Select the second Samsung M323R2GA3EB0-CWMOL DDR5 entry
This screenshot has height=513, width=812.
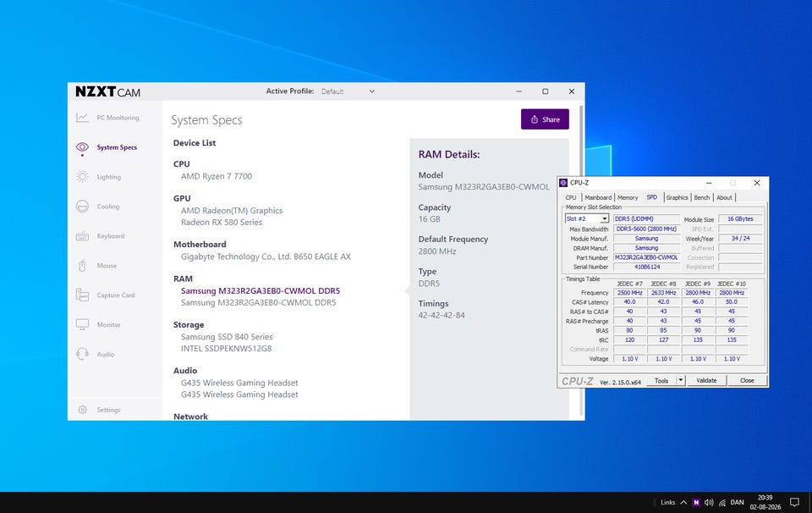coord(259,302)
